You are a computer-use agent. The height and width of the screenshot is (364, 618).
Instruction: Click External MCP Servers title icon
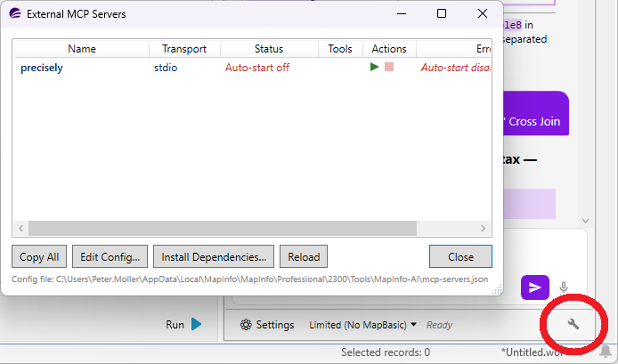coord(15,13)
